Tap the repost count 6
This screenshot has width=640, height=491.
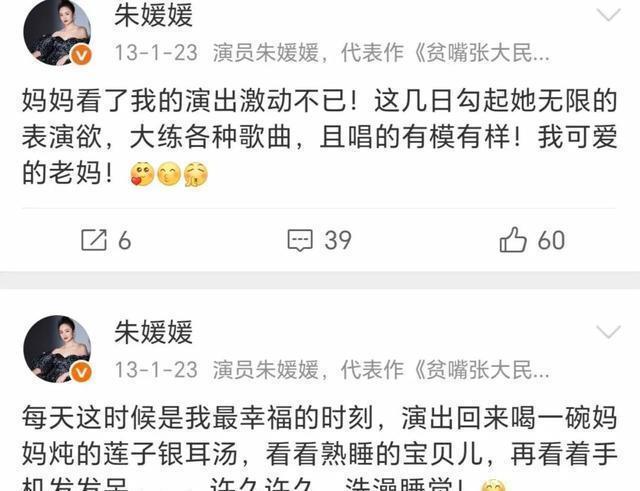coord(124,240)
